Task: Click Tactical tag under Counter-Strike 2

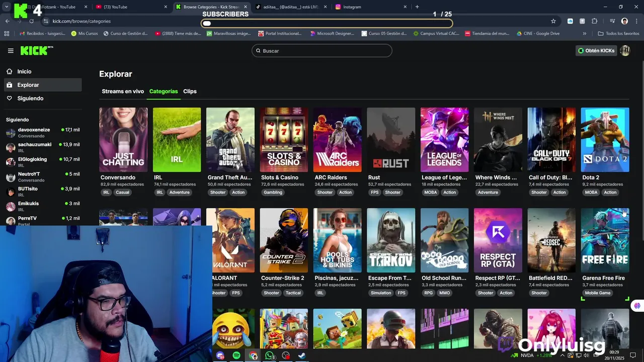Action: click(293, 293)
